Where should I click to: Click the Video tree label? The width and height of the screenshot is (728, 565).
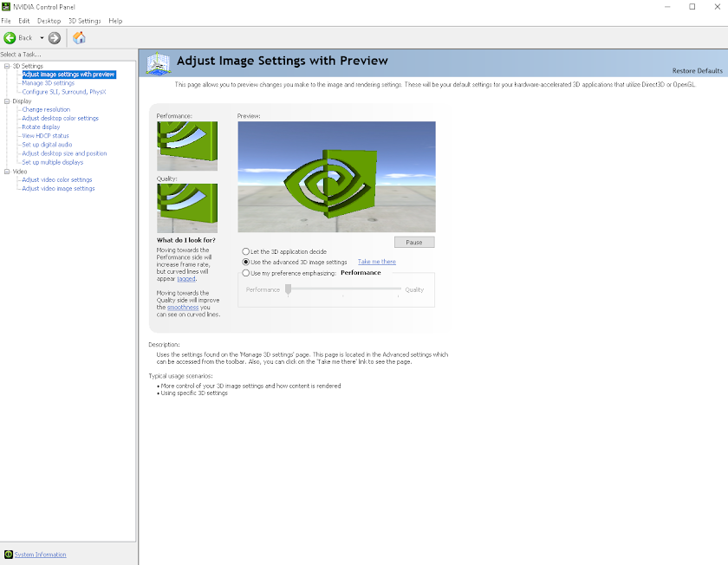19,172
